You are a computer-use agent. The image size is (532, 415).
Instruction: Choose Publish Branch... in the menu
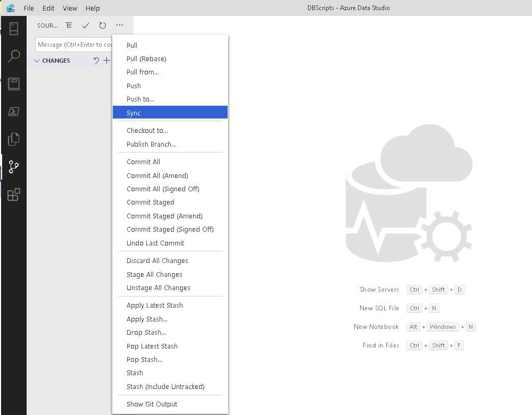click(x=151, y=144)
